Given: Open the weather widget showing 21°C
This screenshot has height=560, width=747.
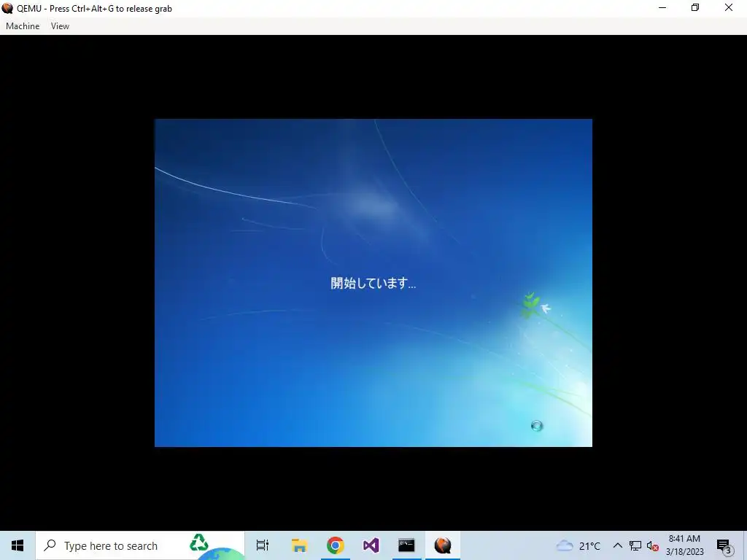Looking at the screenshot, I should [x=578, y=545].
